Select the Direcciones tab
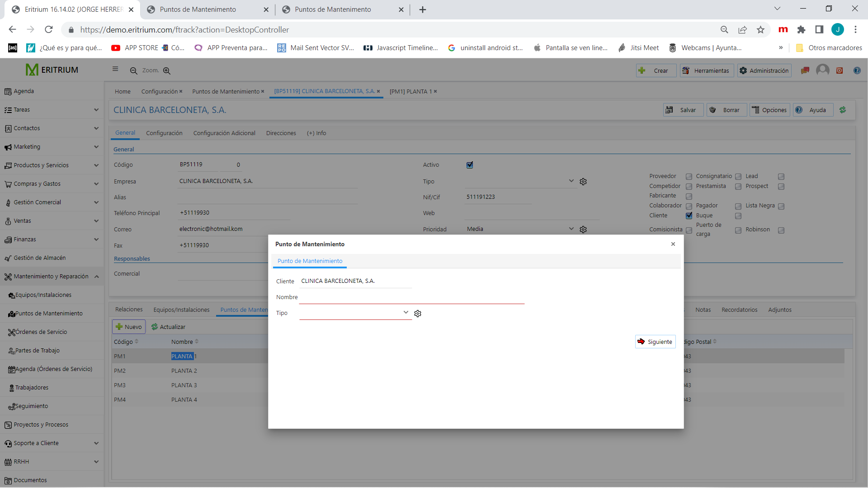This screenshot has width=868, height=488. (x=281, y=133)
